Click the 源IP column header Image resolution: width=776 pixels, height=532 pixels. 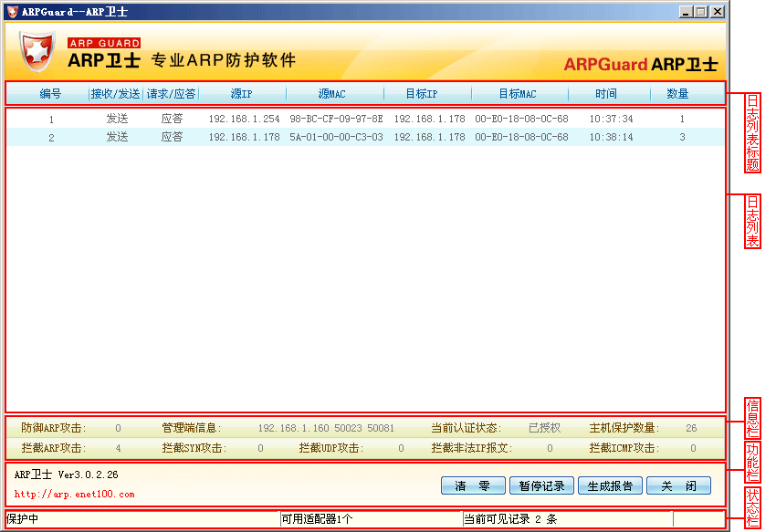pyautogui.click(x=242, y=93)
